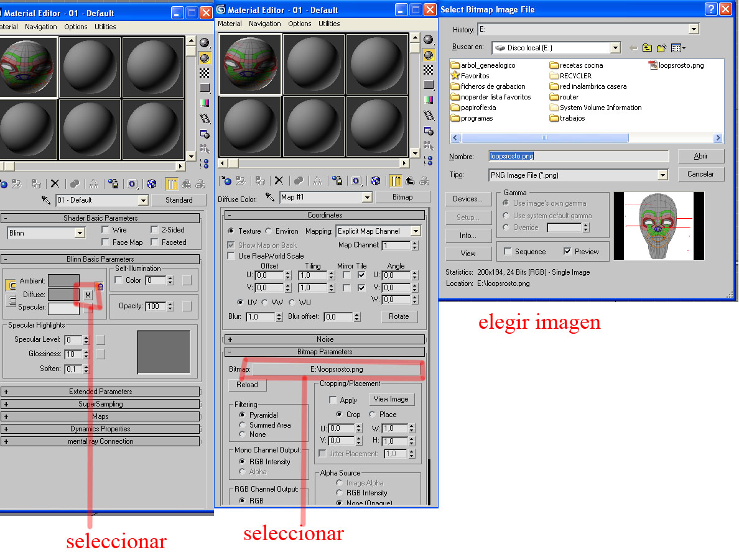
Task: Open Options menu in left Material Editor
Action: (75, 27)
